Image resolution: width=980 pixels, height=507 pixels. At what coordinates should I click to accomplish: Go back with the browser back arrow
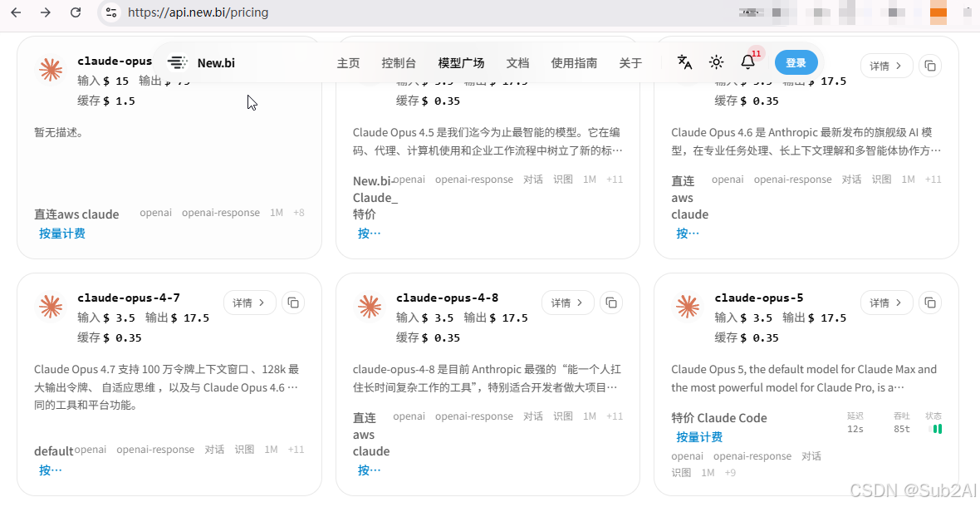click(x=17, y=12)
